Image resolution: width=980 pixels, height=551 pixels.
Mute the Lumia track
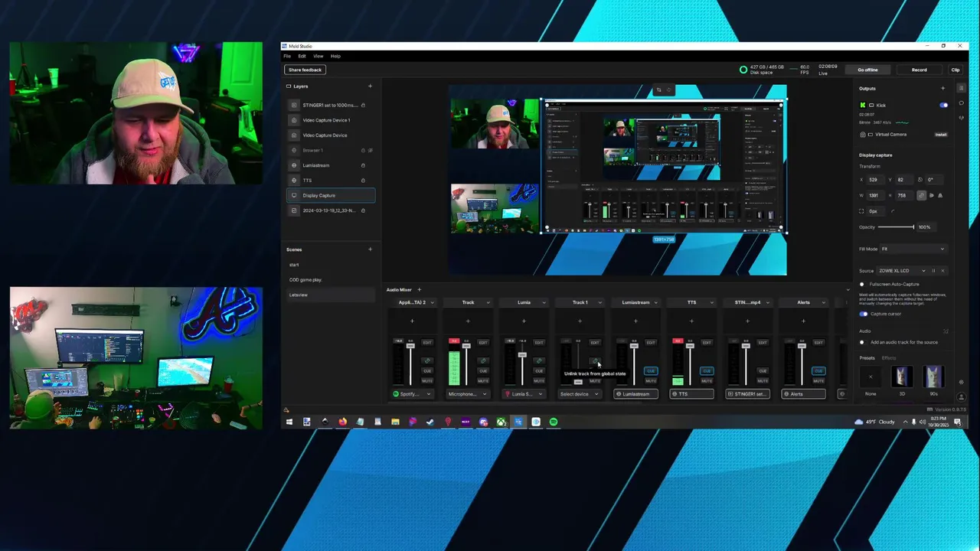pos(539,380)
